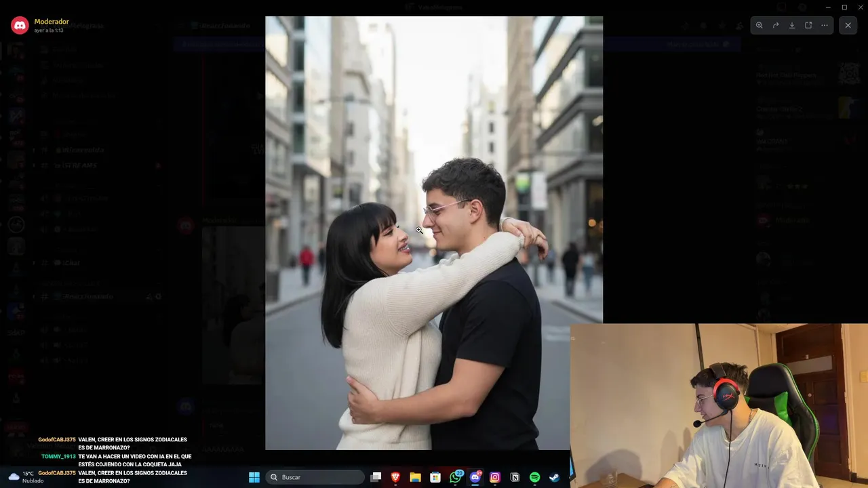
Task: Switch to Discord taskbar icon
Action: tap(475, 477)
